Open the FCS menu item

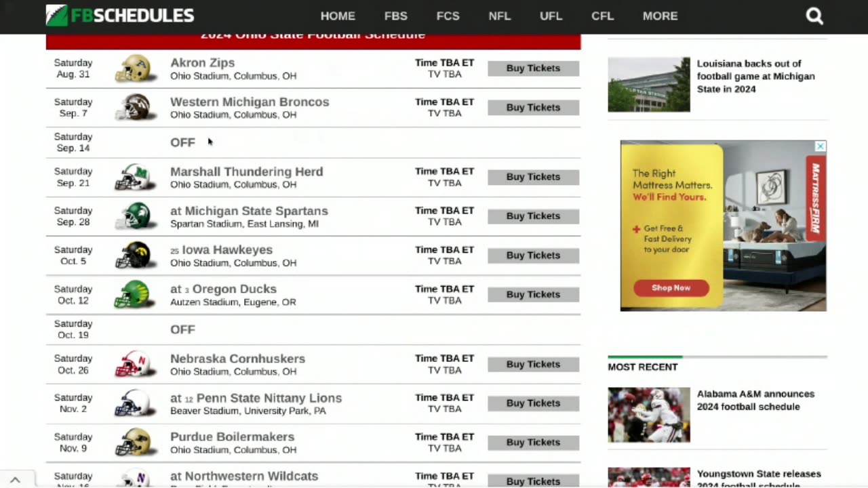pos(448,16)
